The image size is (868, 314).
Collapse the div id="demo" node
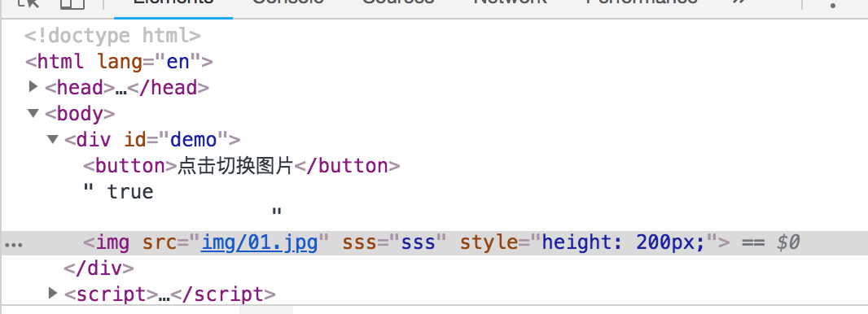tap(53, 139)
